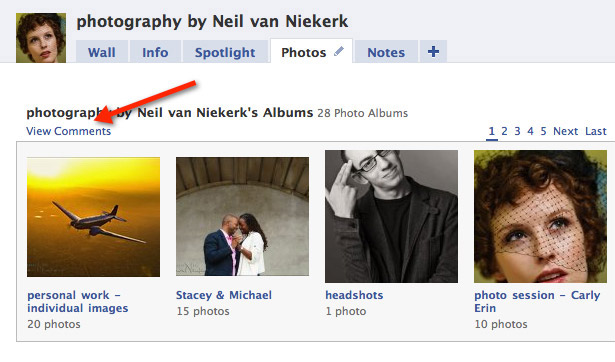Select the Notes tab
Viewport: 615px width, 362px height.
386,52
